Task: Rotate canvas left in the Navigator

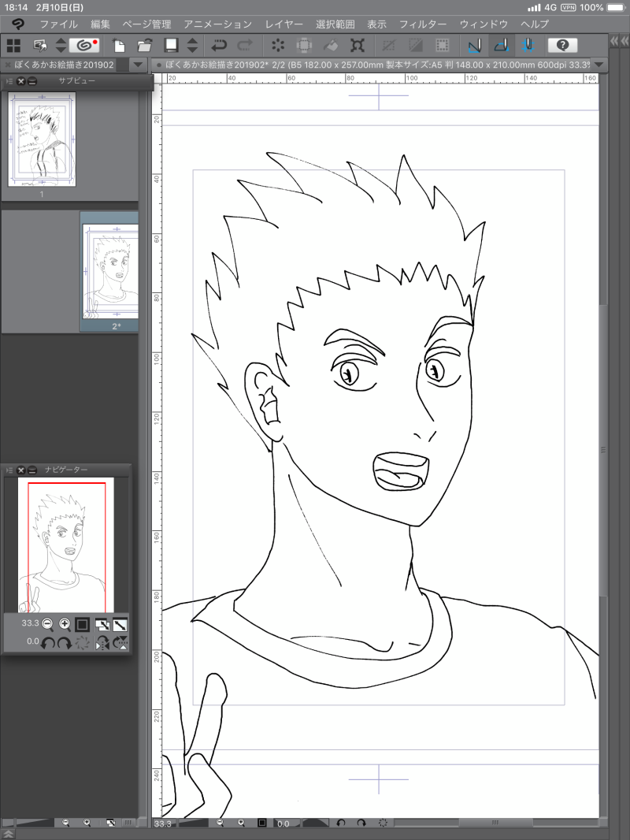Action: tap(47, 643)
